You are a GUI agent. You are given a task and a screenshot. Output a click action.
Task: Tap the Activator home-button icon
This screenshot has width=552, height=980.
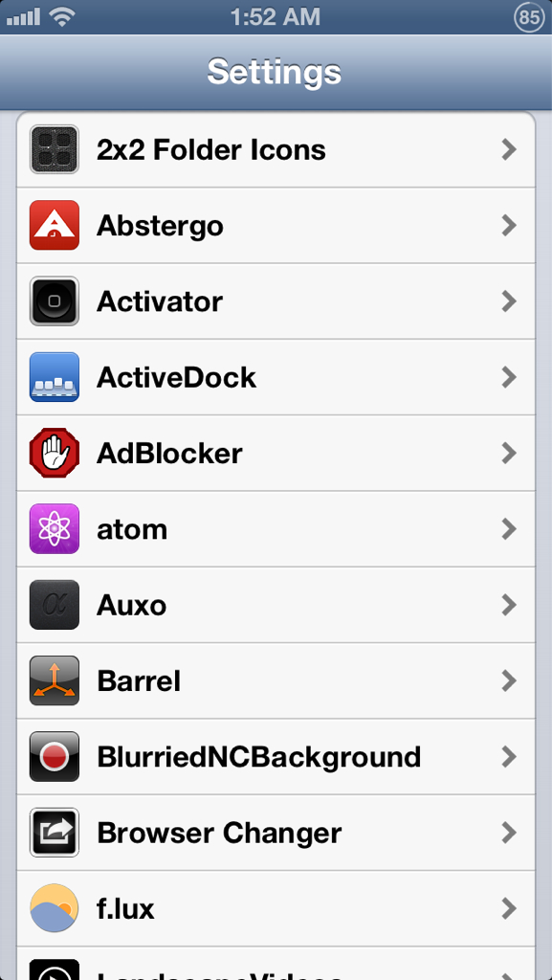pyautogui.click(x=55, y=301)
